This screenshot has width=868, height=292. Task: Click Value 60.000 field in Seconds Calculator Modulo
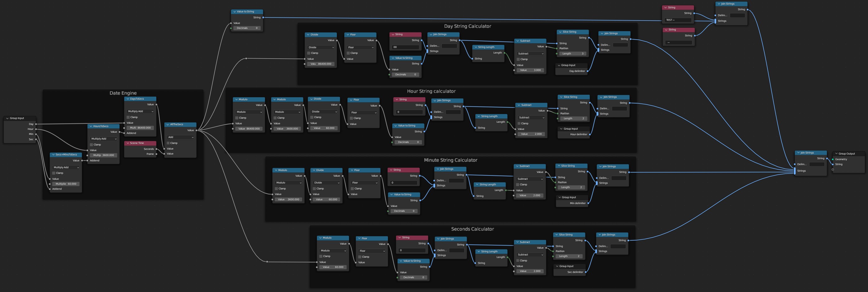pyautogui.click(x=333, y=267)
